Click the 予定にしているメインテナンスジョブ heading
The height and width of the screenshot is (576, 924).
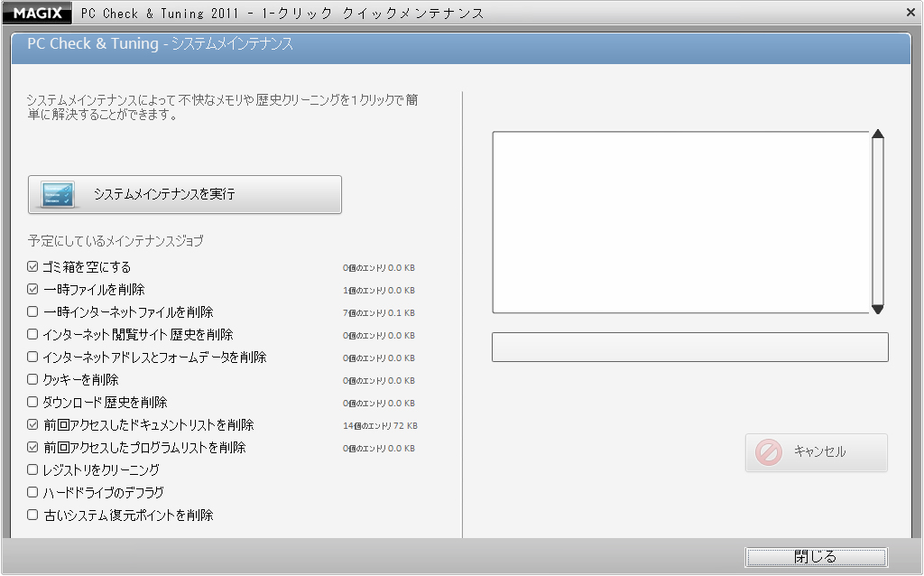[115, 240]
